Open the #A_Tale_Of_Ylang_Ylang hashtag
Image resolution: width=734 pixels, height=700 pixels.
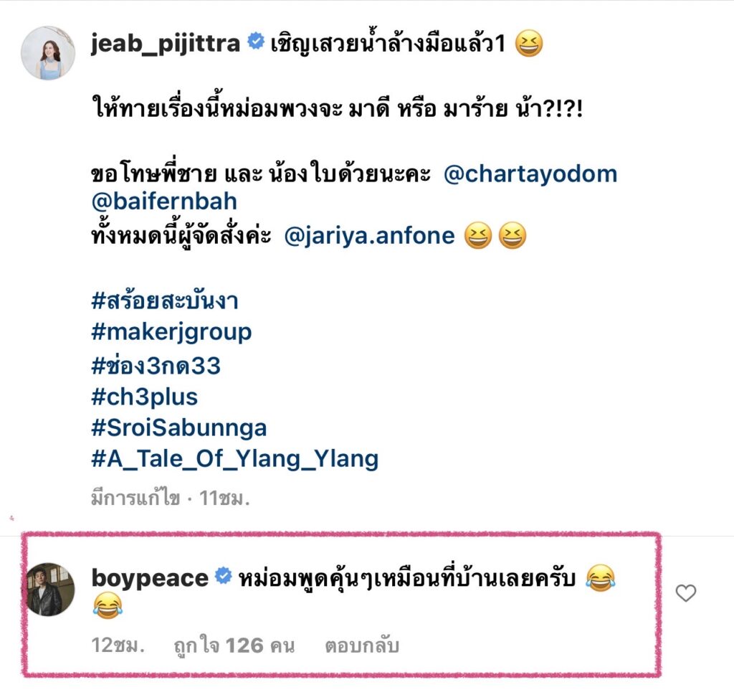(235, 459)
